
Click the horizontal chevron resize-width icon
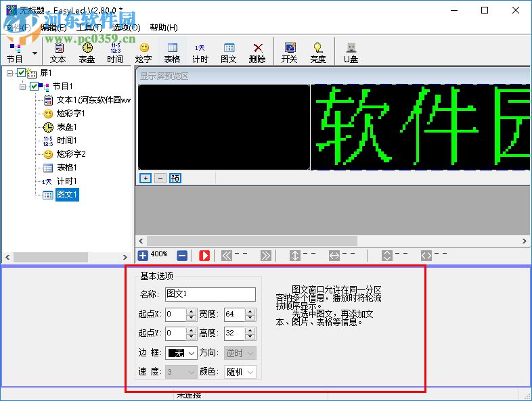[x=426, y=255]
